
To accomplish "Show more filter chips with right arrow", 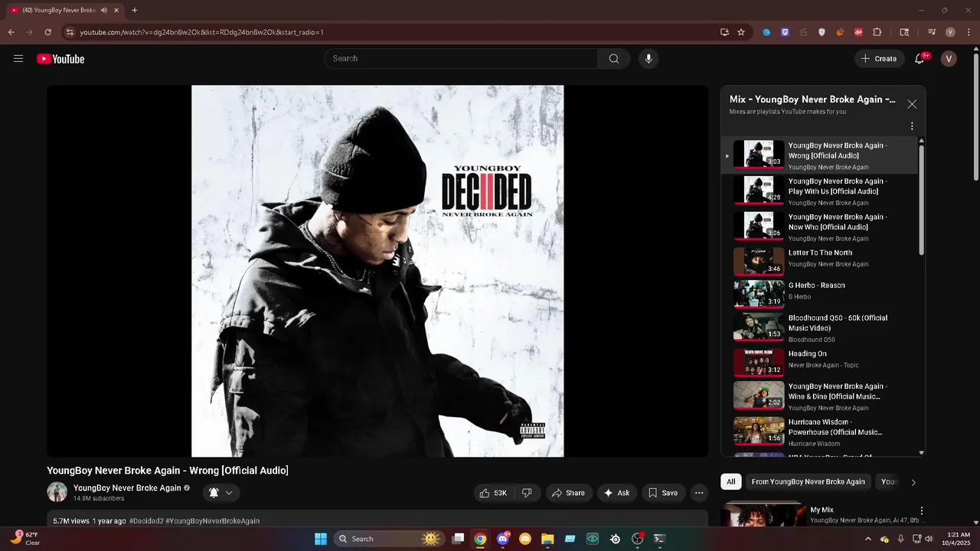I will 913,482.
